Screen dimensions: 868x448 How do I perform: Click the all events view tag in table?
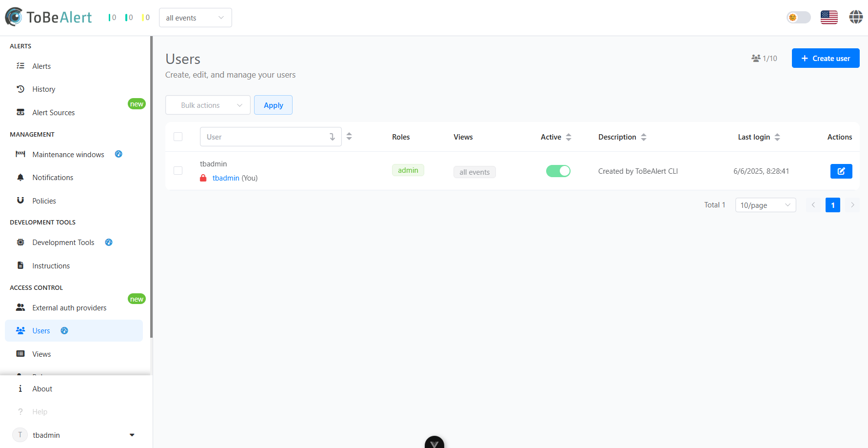tap(474, 172)
